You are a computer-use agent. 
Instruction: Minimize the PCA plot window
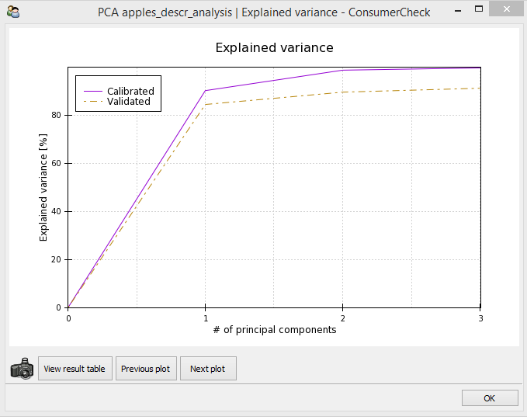pos(457,11)
